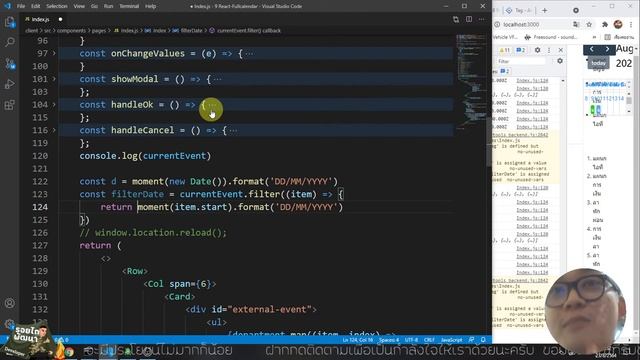Click the Open Changes icon in editor toolbar
This screenshot has height=360, width=640.
(456, 19)
